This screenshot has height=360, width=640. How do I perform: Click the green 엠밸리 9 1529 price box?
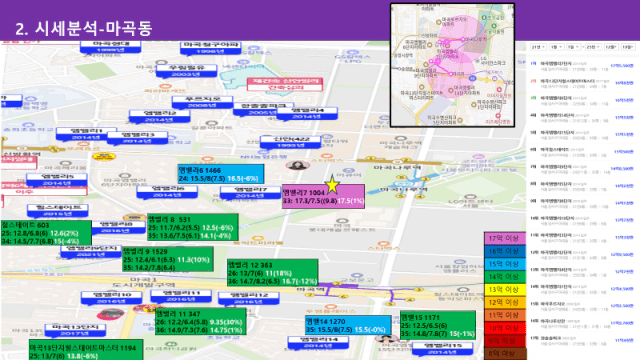click(x=168, y=259)
